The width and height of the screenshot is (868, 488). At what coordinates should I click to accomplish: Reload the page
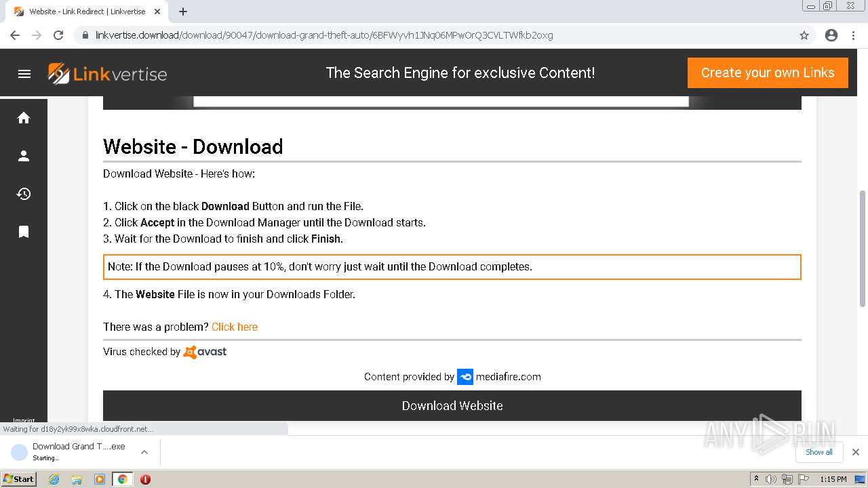[58, 35]
